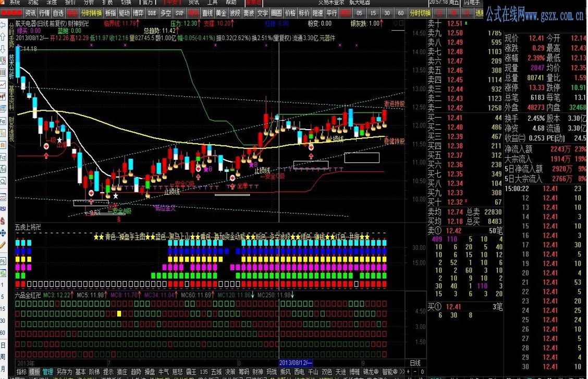This screenshot has width=588, height=379.
Task: Click the green refresh icon in sidebar
Action: pos(3,273)
